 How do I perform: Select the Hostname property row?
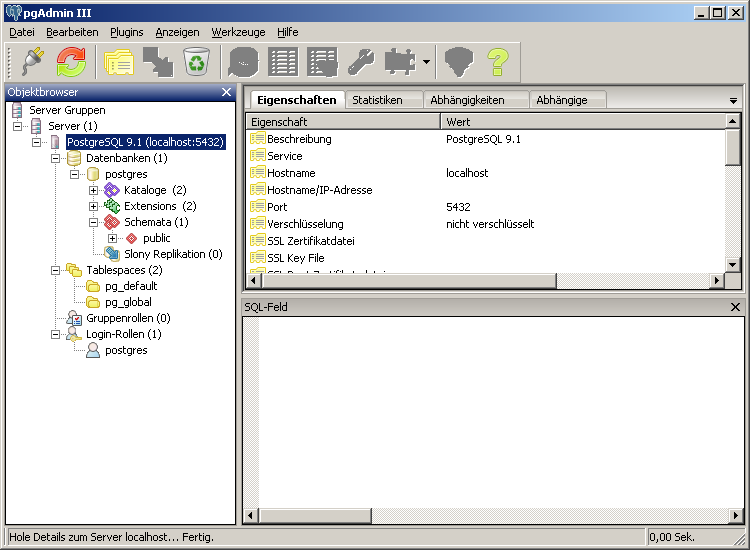click(x=486, y=173)
